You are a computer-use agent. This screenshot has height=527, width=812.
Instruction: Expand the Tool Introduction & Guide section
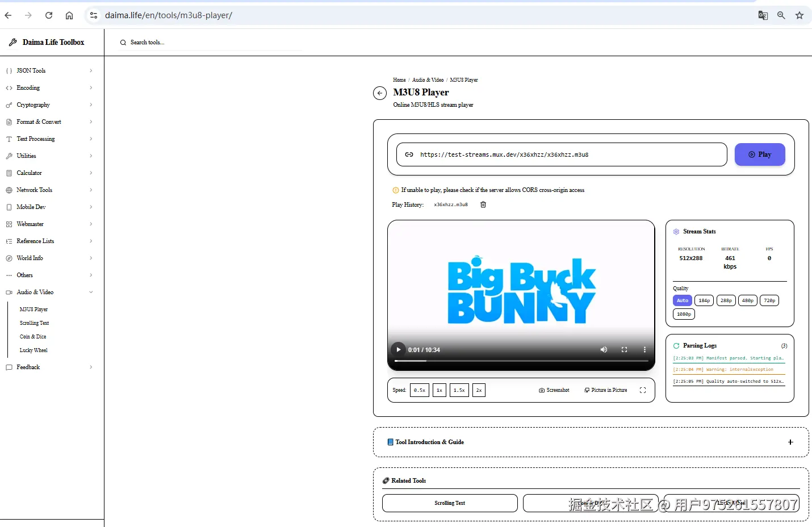click(591, 442)
